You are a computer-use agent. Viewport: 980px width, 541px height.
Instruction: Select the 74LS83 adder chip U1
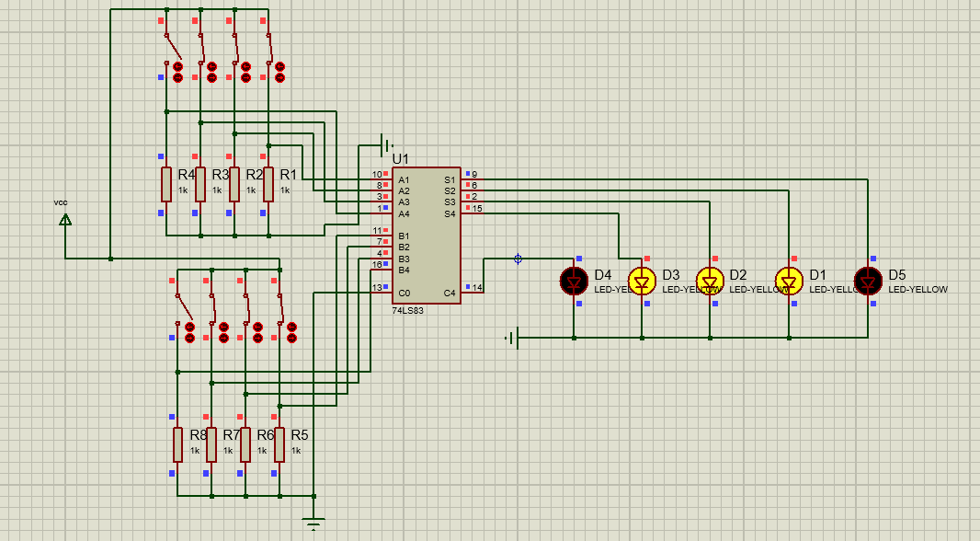427,235
